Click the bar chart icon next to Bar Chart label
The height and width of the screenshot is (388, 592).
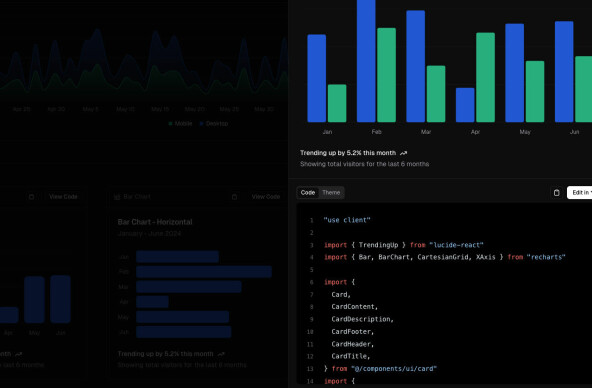[117, 197]
